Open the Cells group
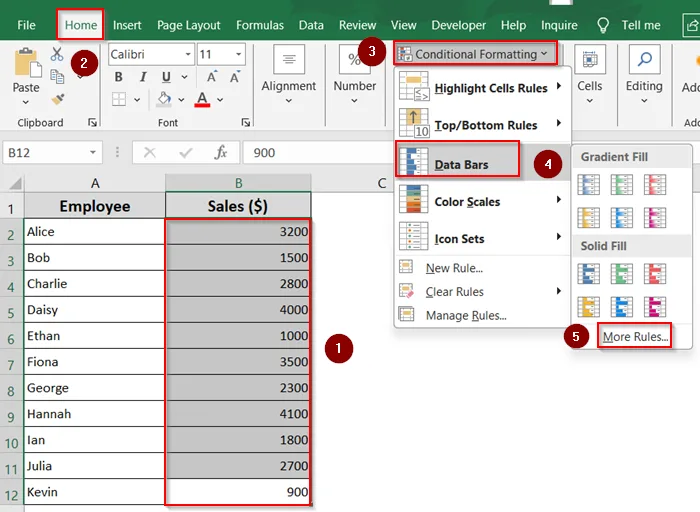Viewport: 700px width, 512px height. click(590, 75)
